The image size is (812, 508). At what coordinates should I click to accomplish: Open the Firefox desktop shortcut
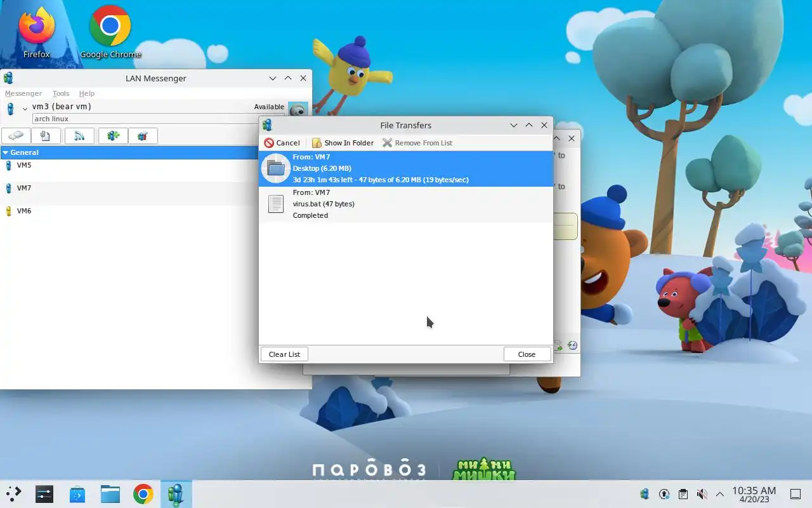[x=37, y=32]
